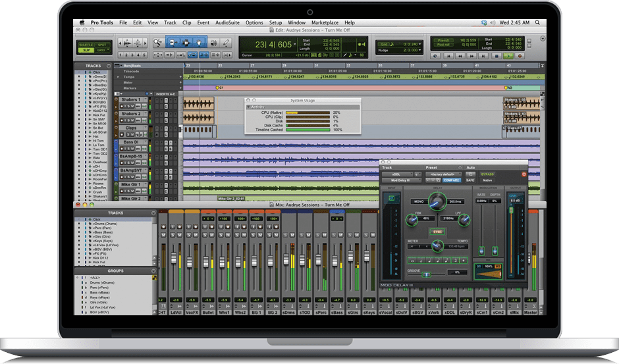Click the Bass DI track name
The height and width of the screenshot is (364, 619).
(131, 142)
